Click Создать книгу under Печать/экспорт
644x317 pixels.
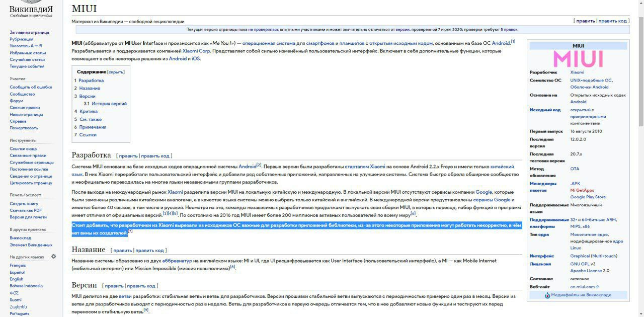pyautogui.click(x=24, y=204)
